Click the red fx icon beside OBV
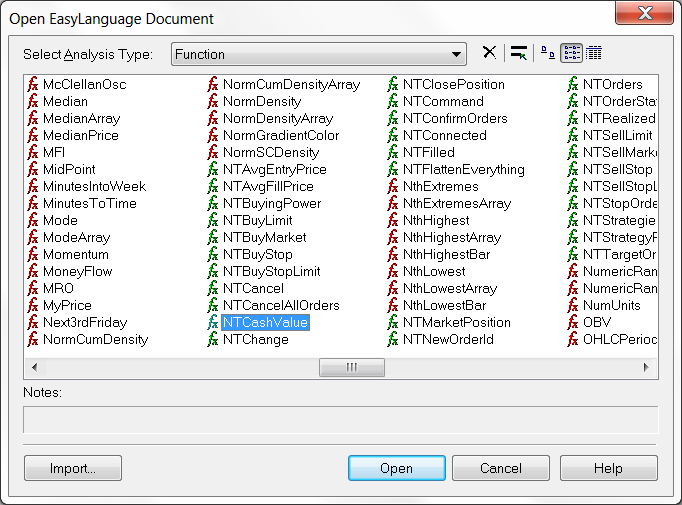This screenshot has width=682, height=505. [573, 322]
